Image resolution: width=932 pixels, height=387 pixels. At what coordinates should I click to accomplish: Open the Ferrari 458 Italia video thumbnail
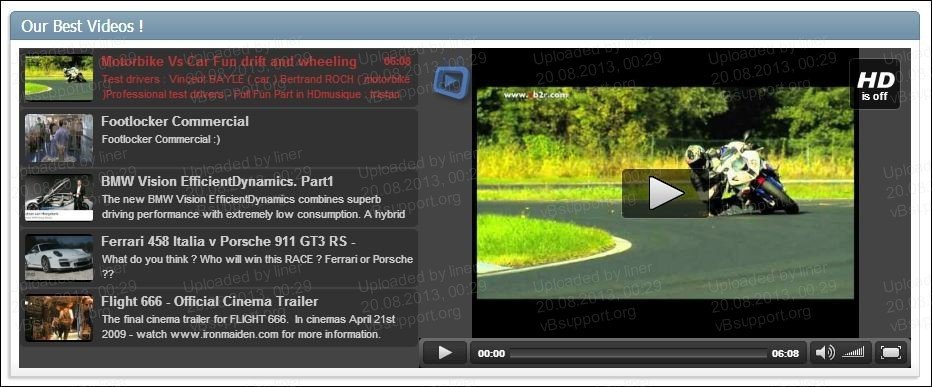(x=59, y=257)
